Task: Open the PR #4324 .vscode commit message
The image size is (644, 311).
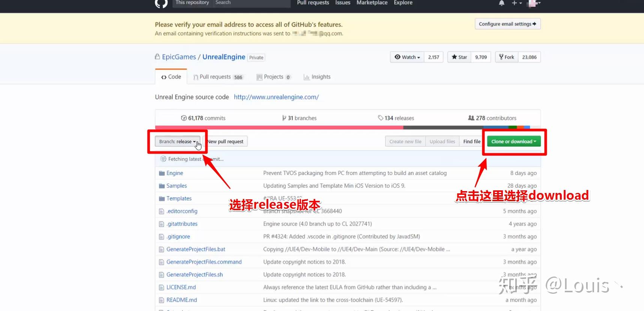Action: 342,237
